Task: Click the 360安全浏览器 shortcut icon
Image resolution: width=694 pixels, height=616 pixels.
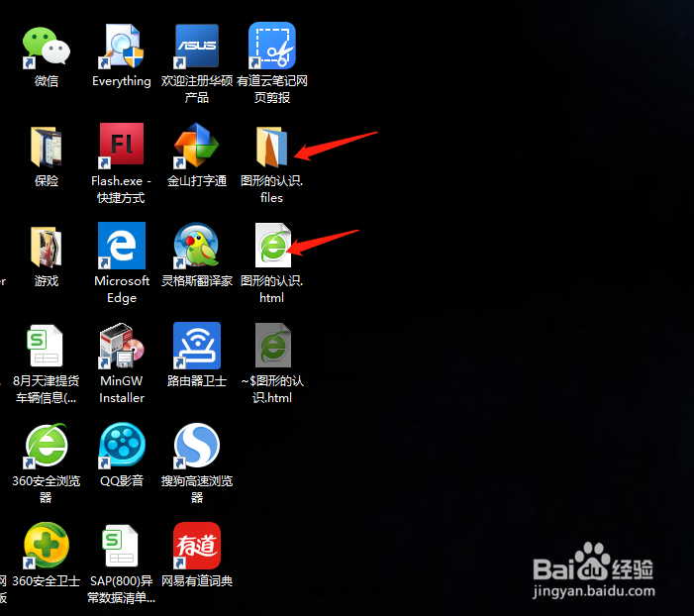Action: pos(46,446)
